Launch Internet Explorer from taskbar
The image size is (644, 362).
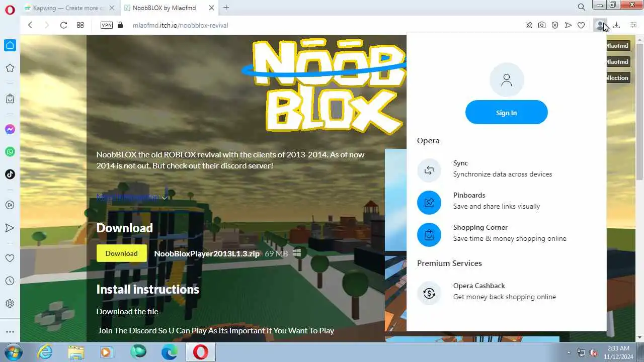tap(45, 352)
